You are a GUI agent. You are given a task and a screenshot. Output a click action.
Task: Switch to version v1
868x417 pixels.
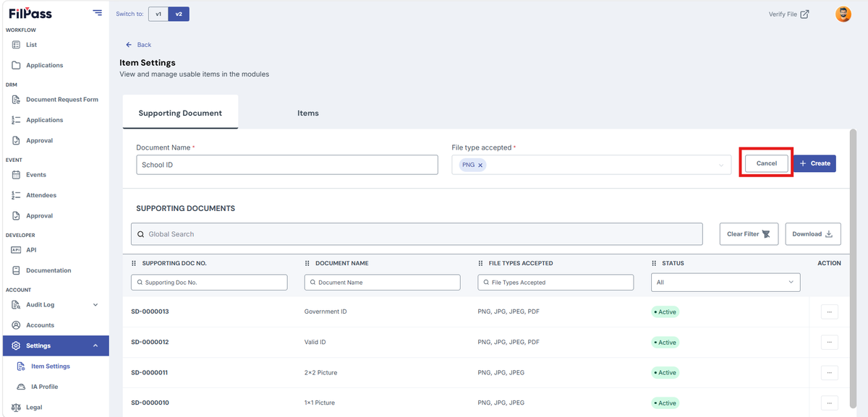pos(158,14)
